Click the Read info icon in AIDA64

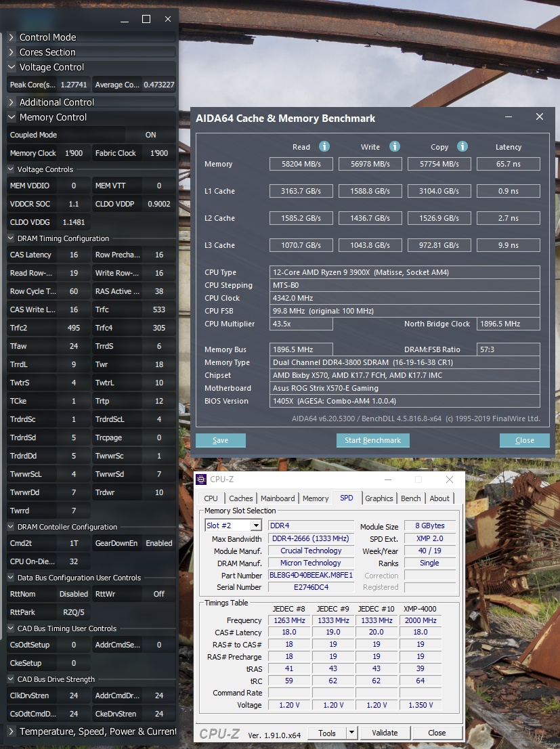(324, 146)
